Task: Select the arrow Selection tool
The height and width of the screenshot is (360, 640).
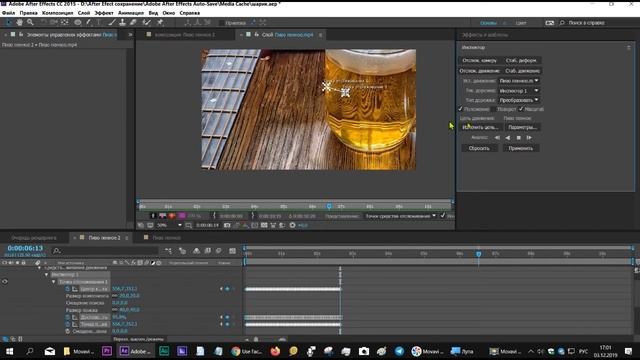Action: tap(9, 22)
